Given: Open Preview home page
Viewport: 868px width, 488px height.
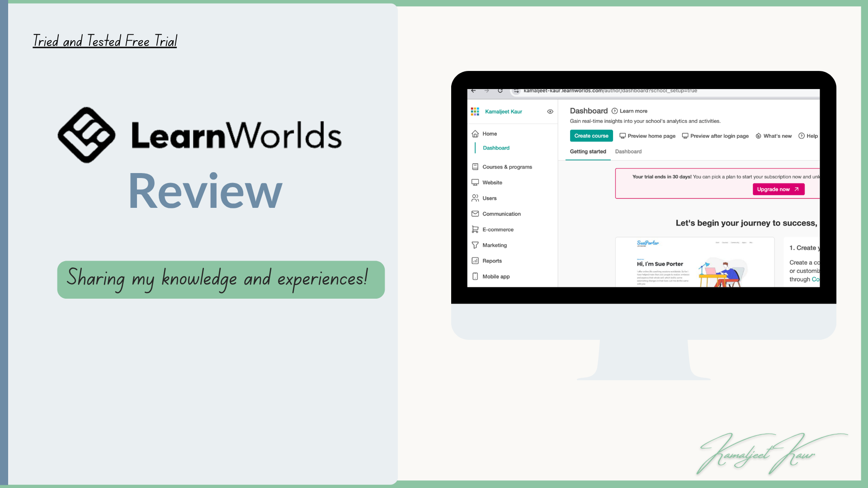Looking at the screenshot, I should [x=651, y=136].
